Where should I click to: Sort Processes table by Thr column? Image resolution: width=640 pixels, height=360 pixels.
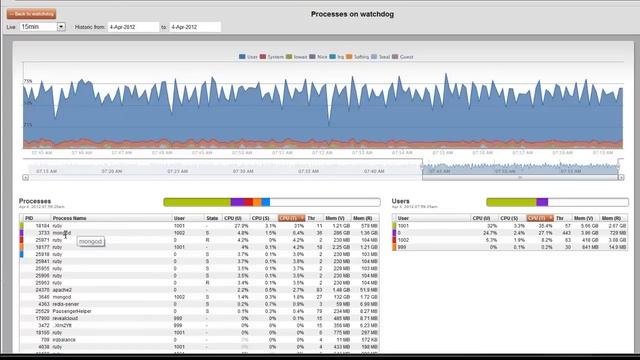click(314, 218)
